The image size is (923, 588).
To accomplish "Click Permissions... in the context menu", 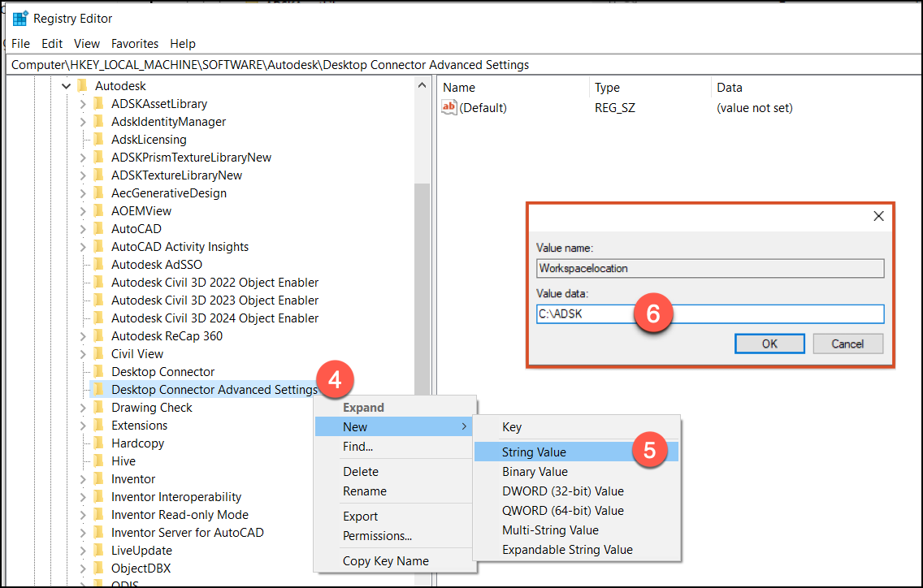I will [x=394, y=535].
